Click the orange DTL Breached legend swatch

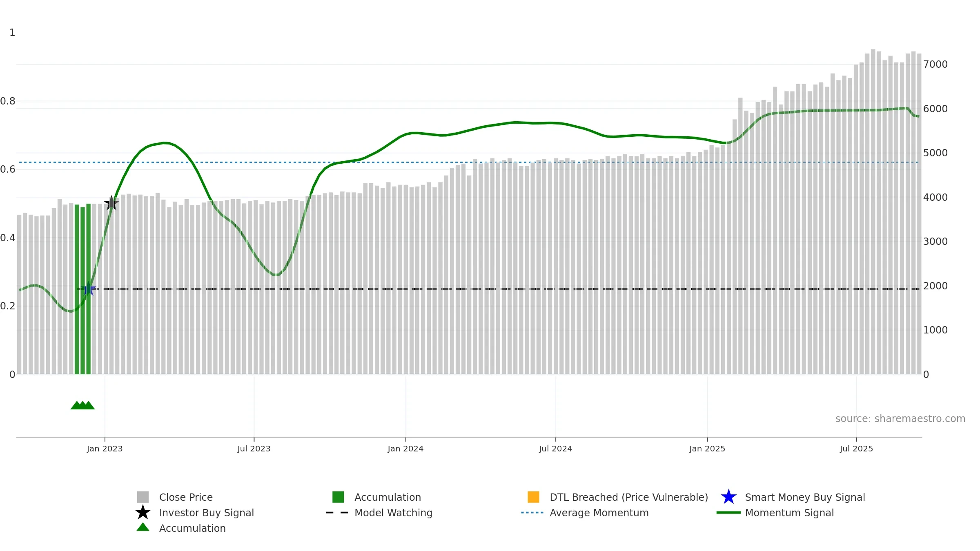click(533, 497)
